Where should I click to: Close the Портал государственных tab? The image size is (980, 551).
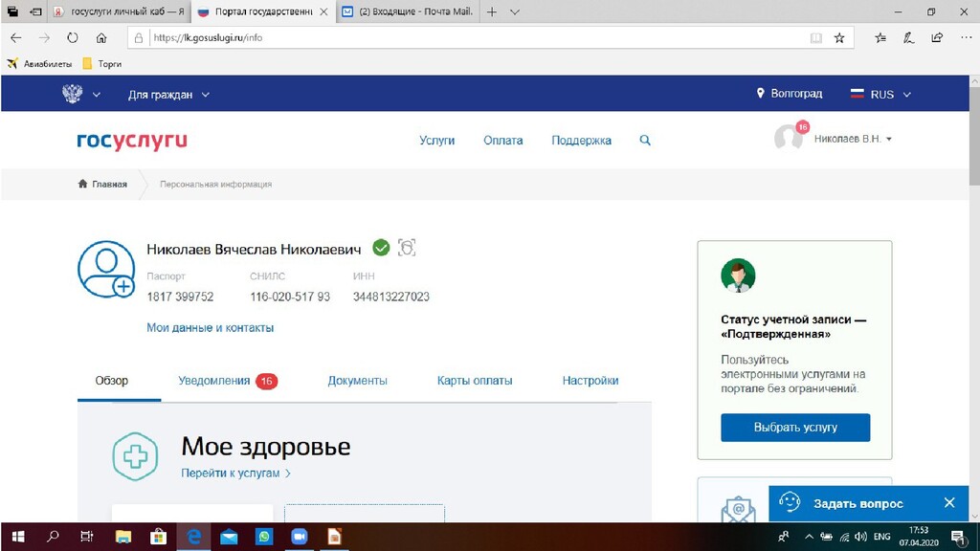323,11
